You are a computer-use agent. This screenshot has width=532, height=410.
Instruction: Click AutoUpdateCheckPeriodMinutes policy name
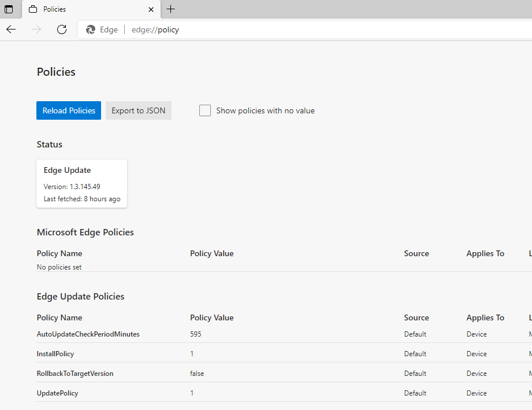(88, 334)
